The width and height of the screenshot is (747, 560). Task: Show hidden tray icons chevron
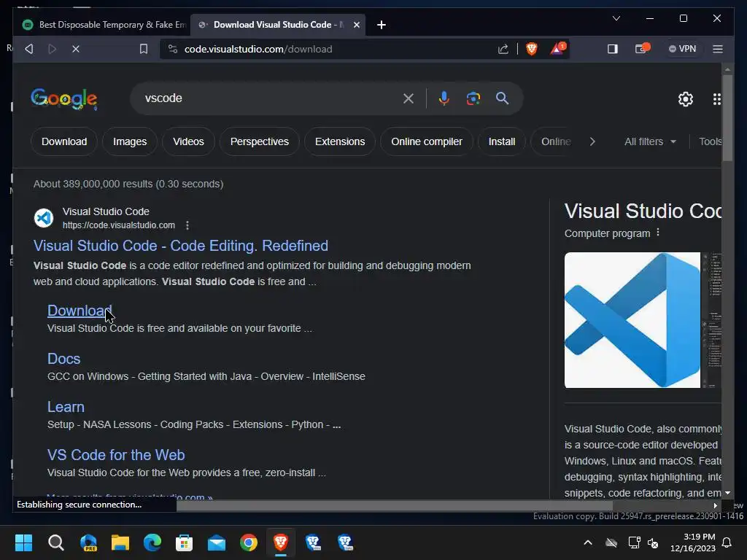pyautogui.click(x=589, y=542)
